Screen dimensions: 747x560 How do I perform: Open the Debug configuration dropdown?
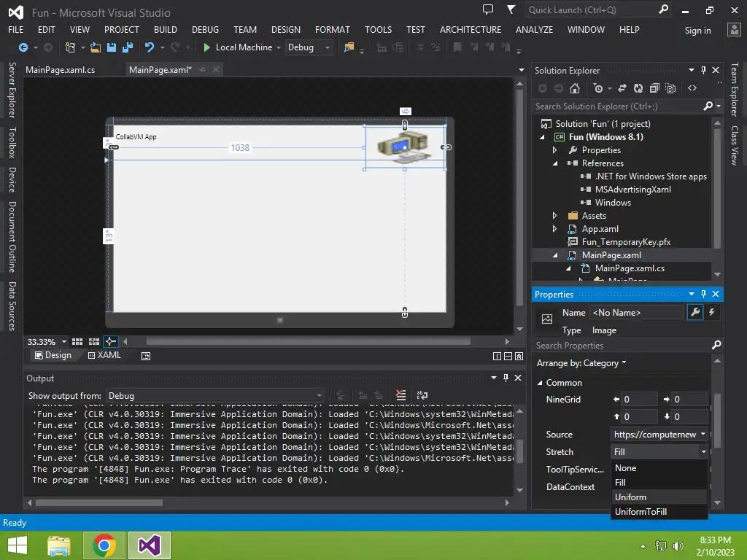(309, 47)
